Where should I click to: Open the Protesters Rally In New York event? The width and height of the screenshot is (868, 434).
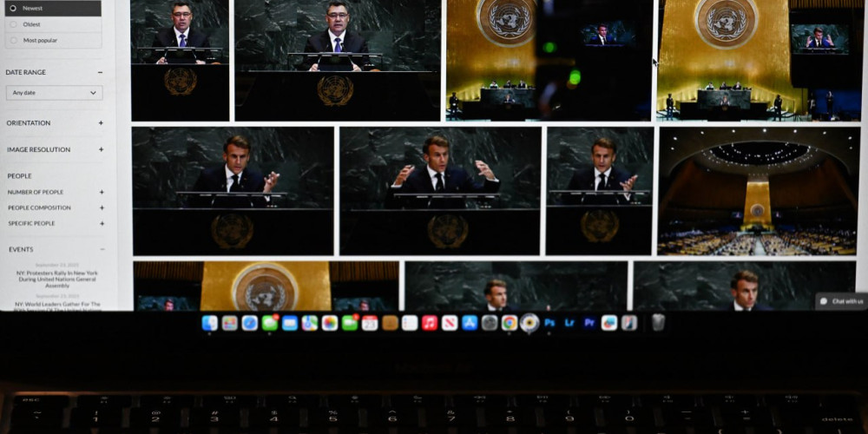tap(57, 279)
